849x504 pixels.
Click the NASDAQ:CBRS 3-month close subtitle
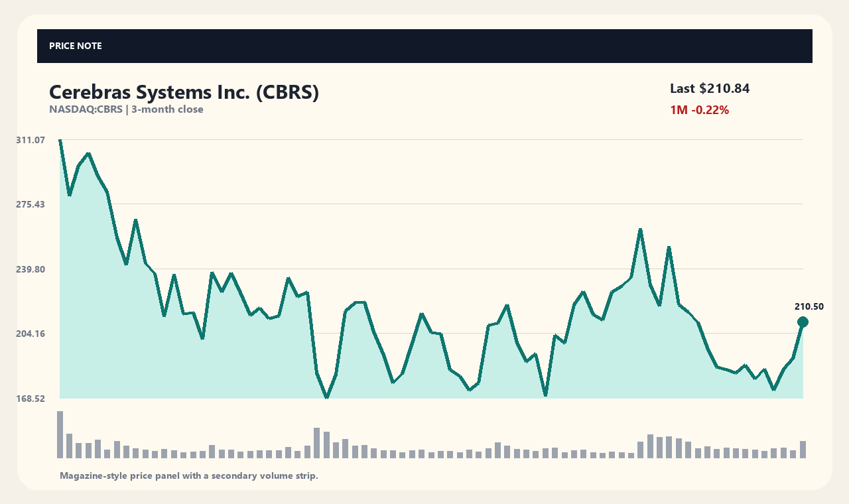click(x=126, y=109)
